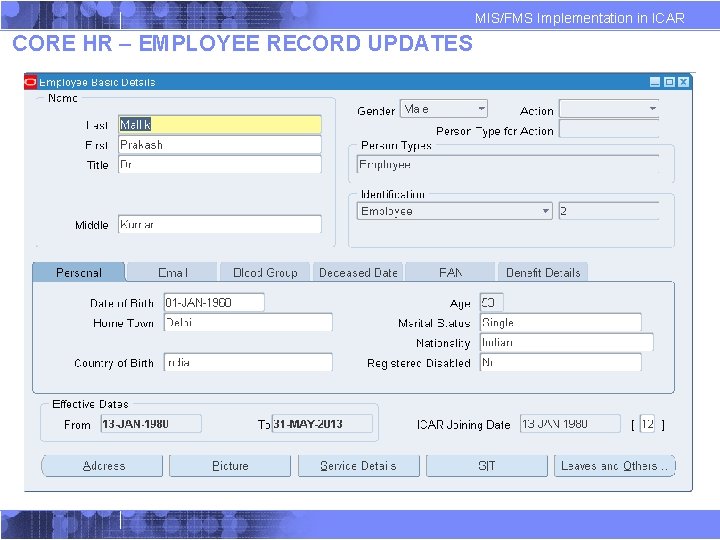Click the Effective Dates To field

[x=322, y=423]
